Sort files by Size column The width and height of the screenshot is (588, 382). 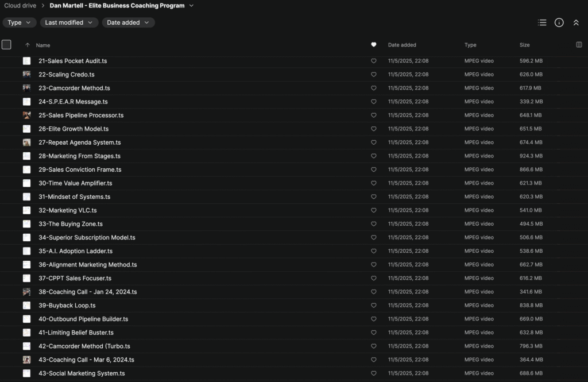[525, 45]
